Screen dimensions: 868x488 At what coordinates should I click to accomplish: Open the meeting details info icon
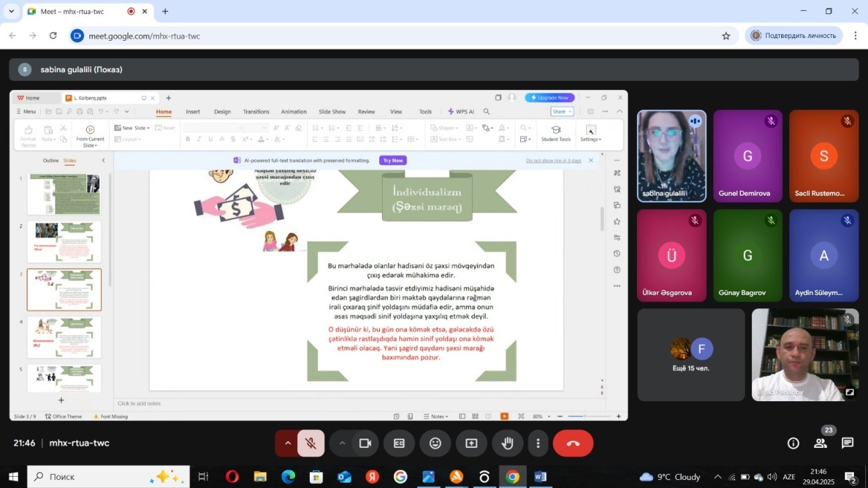point(793,443)
